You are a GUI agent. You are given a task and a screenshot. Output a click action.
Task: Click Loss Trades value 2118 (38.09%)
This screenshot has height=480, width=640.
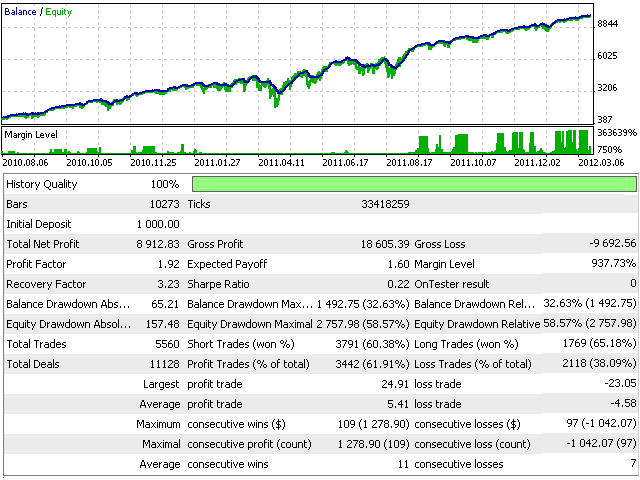pyautogui.click(x=599, y=364)
